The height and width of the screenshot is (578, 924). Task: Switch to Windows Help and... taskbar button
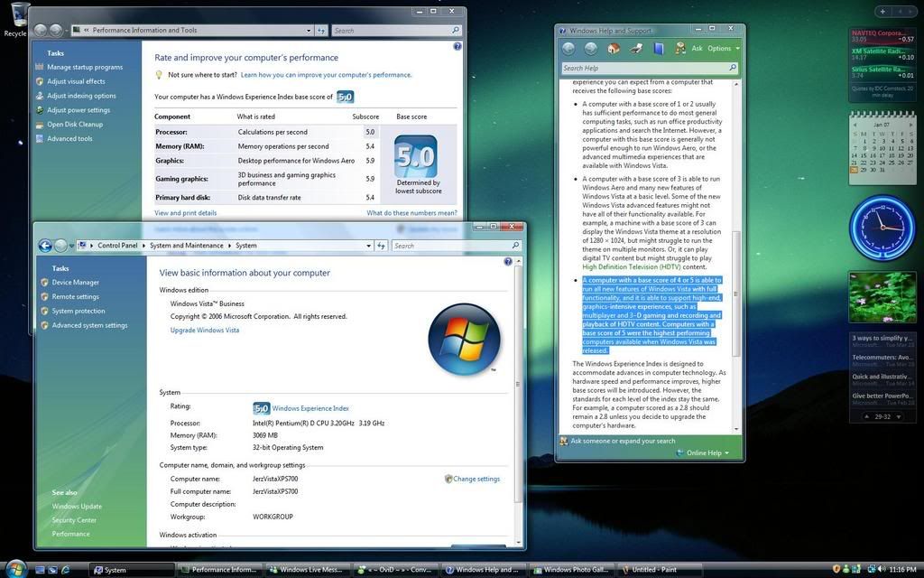484,570
